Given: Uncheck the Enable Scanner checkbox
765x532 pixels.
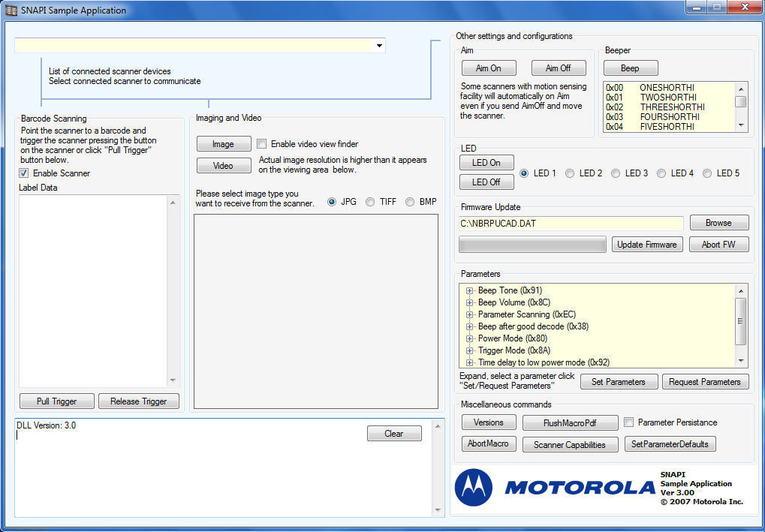Looking at the screenshot, I should (24, 173).
